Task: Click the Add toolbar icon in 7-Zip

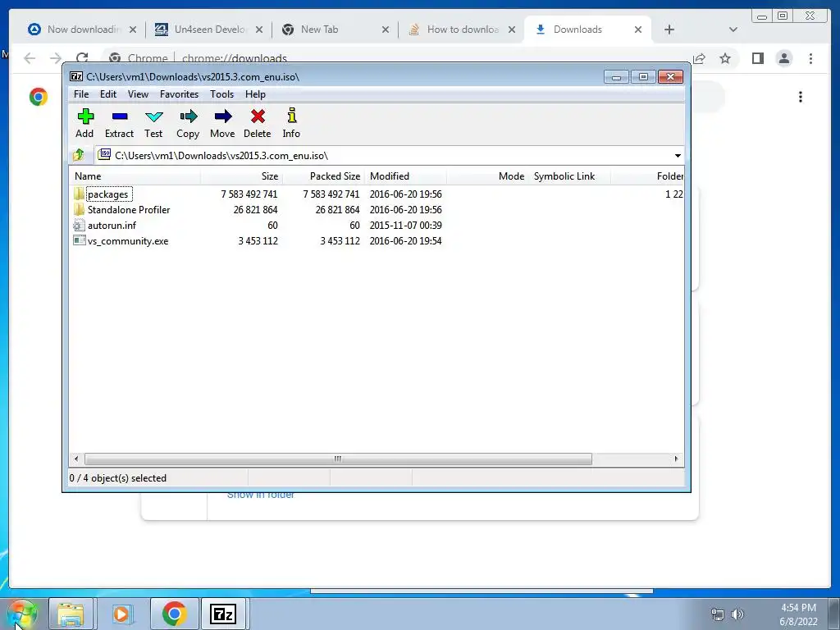Action: pos(85,116)
